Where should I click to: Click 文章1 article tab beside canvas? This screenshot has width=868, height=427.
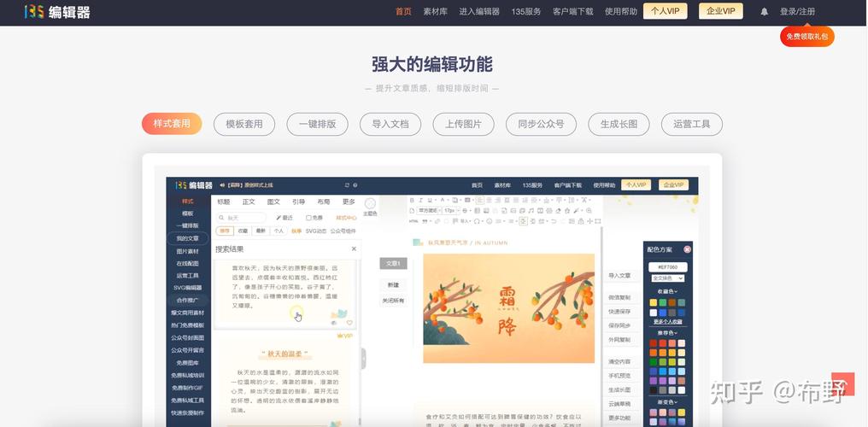pyautogui.click(x=393, y=263)
